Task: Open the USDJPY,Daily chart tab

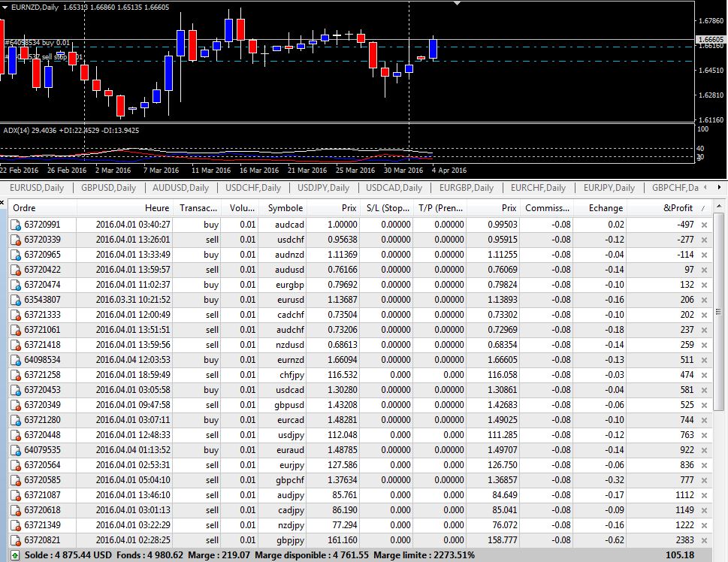Action: [323, 188]
